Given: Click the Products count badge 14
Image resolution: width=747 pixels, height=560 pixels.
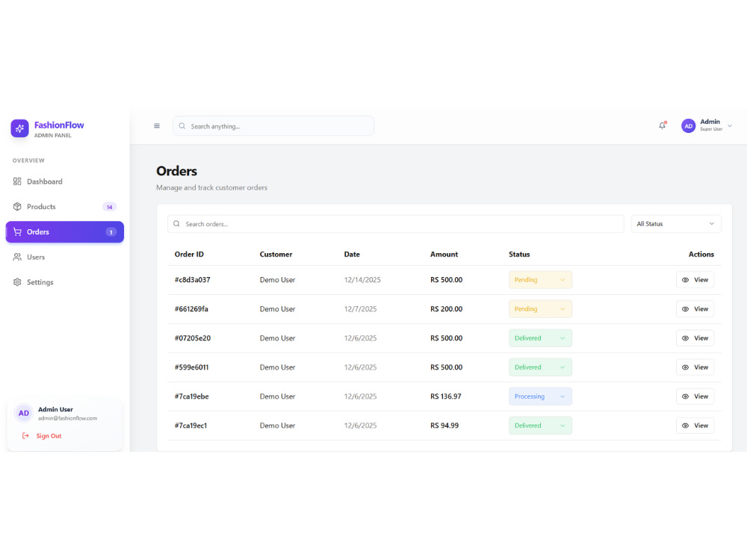Looking at the screenshot, I should (x=110, y=207).
